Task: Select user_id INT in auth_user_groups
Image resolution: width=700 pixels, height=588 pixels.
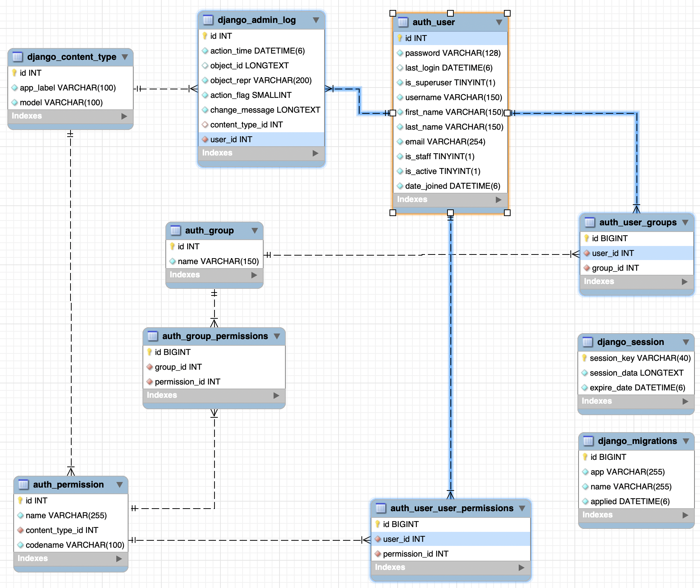Action: coord(637,253)
